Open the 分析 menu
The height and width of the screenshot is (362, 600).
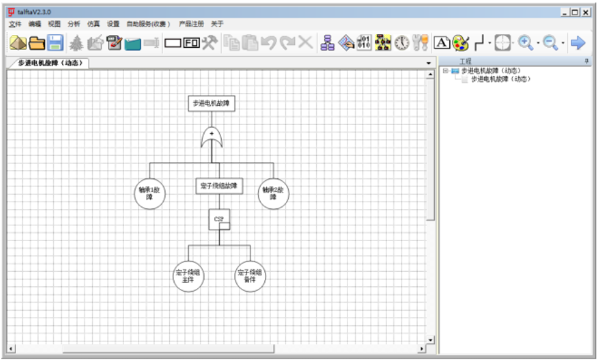(x=73, y=24)
